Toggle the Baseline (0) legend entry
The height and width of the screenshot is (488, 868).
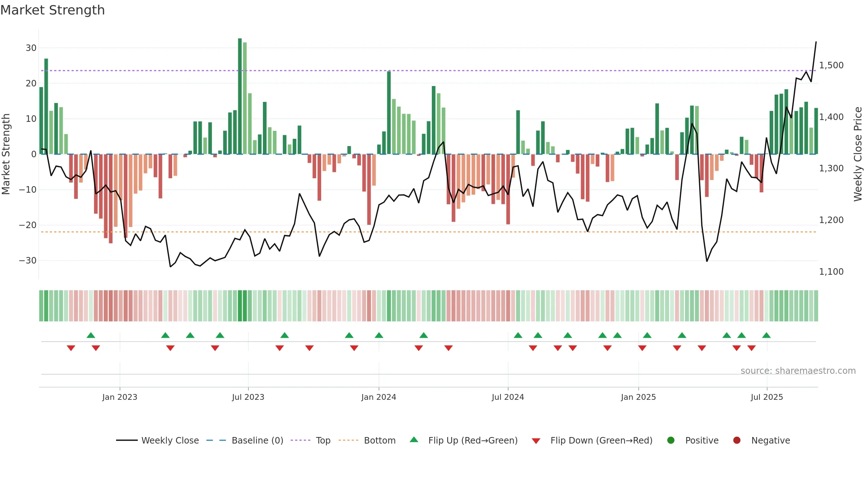pyautogui.click(x=245, y=440)
